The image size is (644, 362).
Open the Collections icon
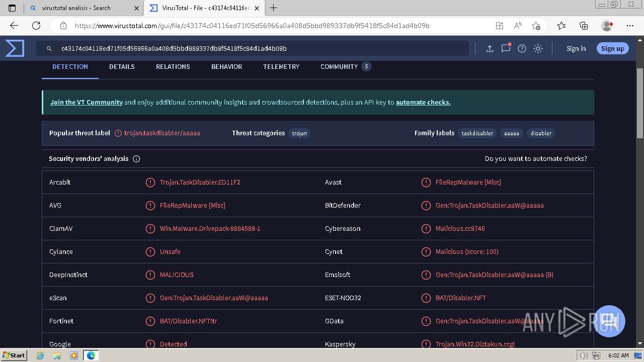point(584,26)
